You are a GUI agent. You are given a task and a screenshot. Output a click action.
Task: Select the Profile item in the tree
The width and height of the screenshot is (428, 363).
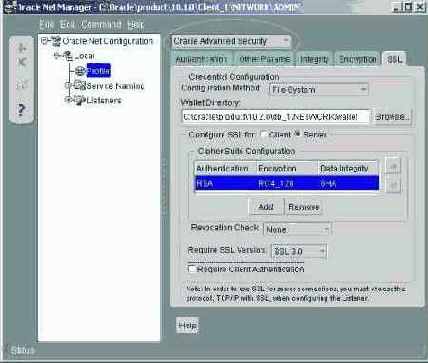click(x=99, y=71)
